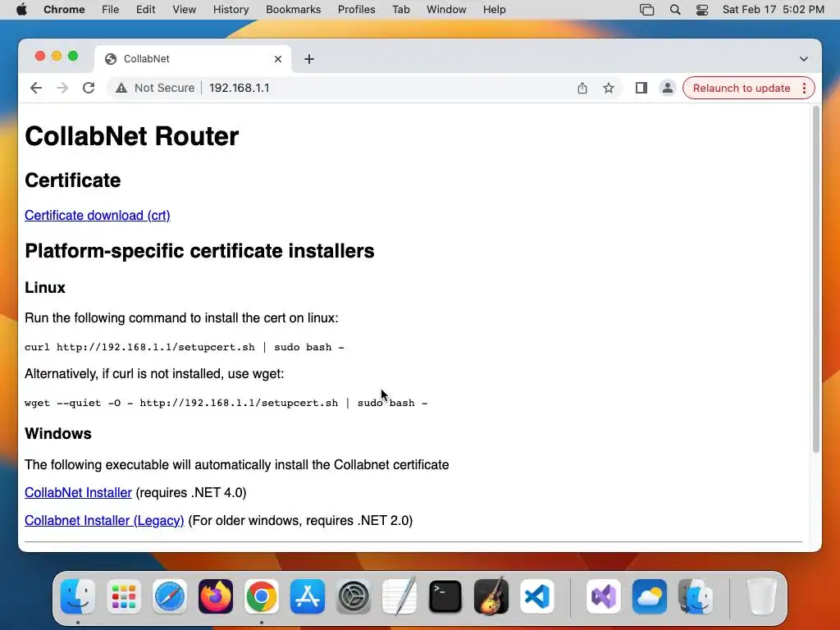Click the curl setupcert.sh command text
840x630 pixels.
pos(185,347)
